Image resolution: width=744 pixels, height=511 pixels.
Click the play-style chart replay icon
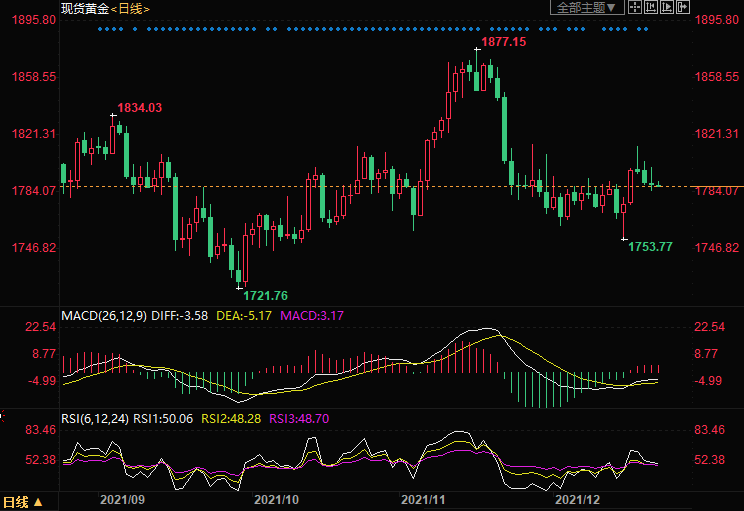668,8
